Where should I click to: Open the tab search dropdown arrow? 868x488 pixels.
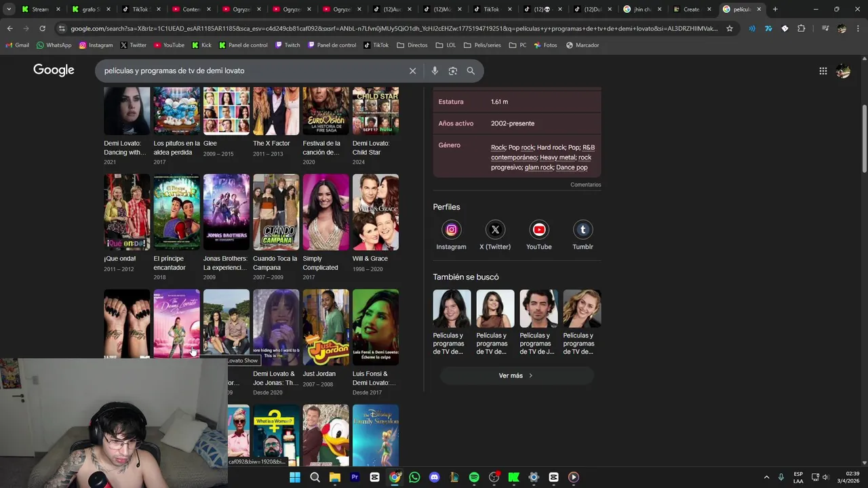[x=9, y=9]
